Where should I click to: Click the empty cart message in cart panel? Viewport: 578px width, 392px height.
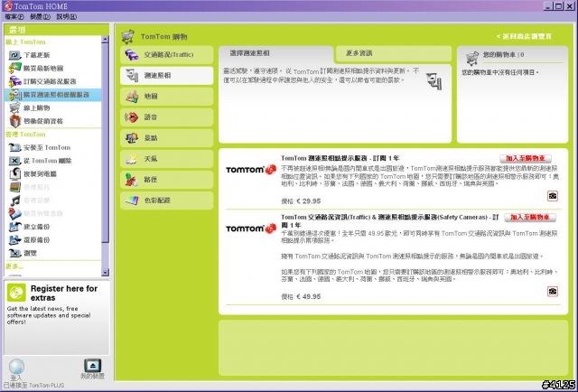pos(499,72)
